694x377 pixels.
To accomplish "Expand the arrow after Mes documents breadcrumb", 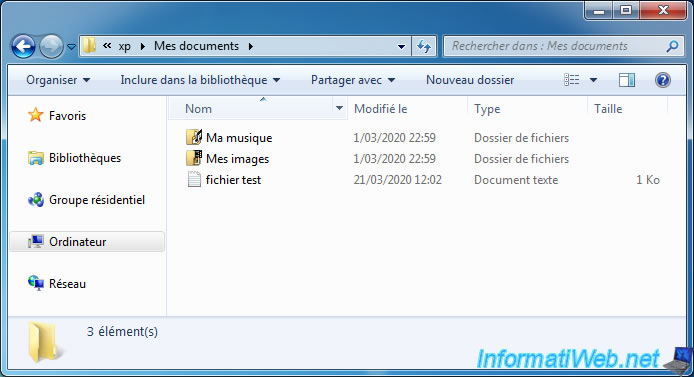I will [251, 46].
